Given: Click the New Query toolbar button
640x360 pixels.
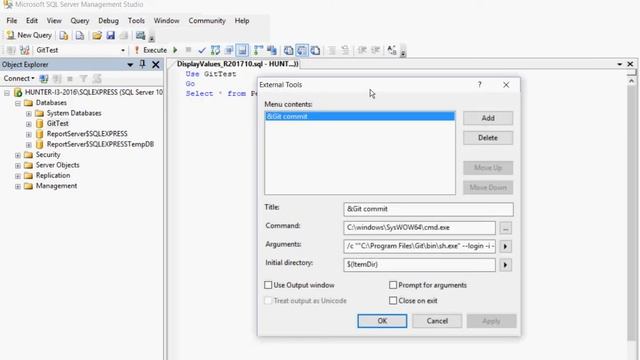Looking at the screenshot, I should pos(29,36).
